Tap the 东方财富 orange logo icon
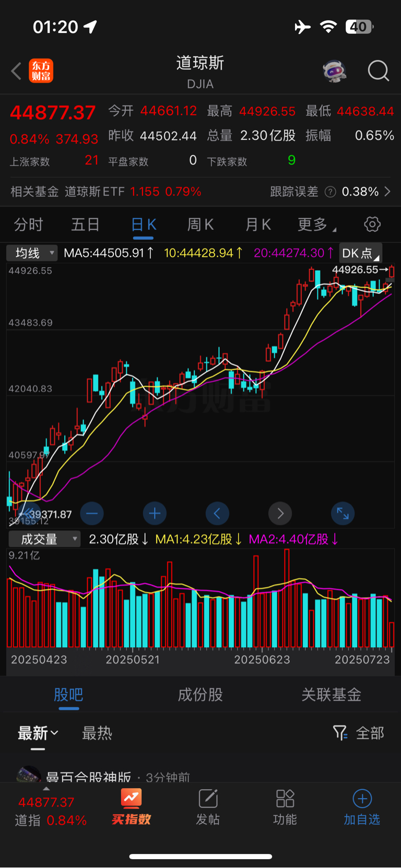 (41, 71)
